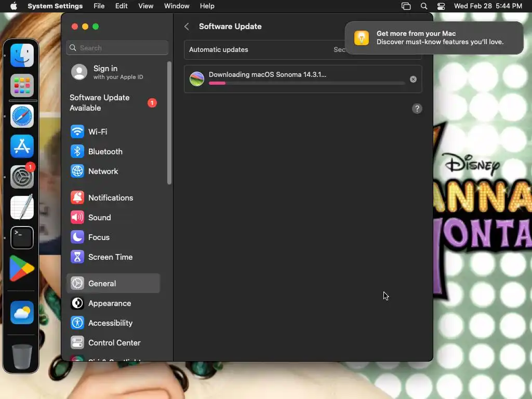The height and width of the screenshot is (399, 532).
Task: Open Accessibility settings in sidebar
Action: click(x=113, y=323)
